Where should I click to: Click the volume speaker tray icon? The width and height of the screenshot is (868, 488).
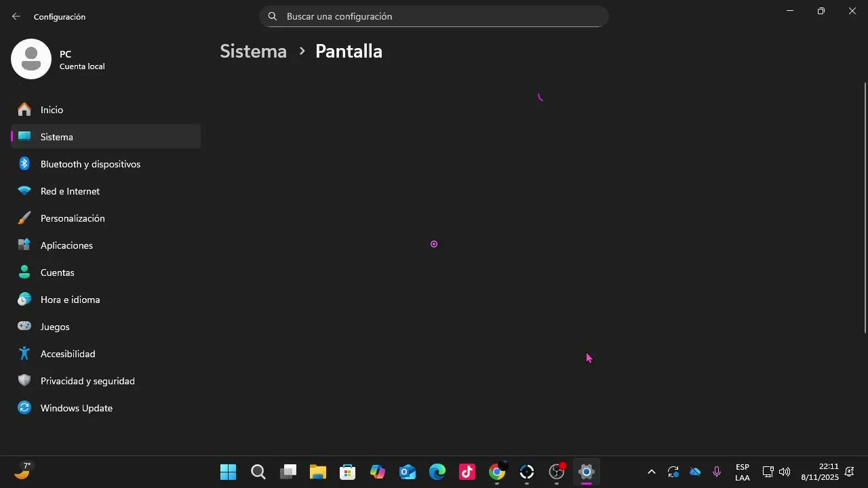click(785, 472)
